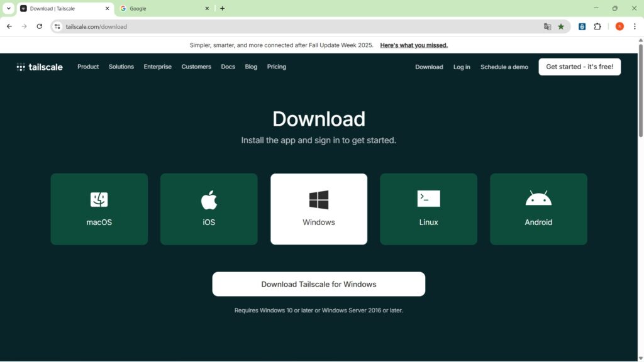This screenshot has width=644, height=362.
Task: Select the Linux terminal icon tile
Action: [428, 209]
